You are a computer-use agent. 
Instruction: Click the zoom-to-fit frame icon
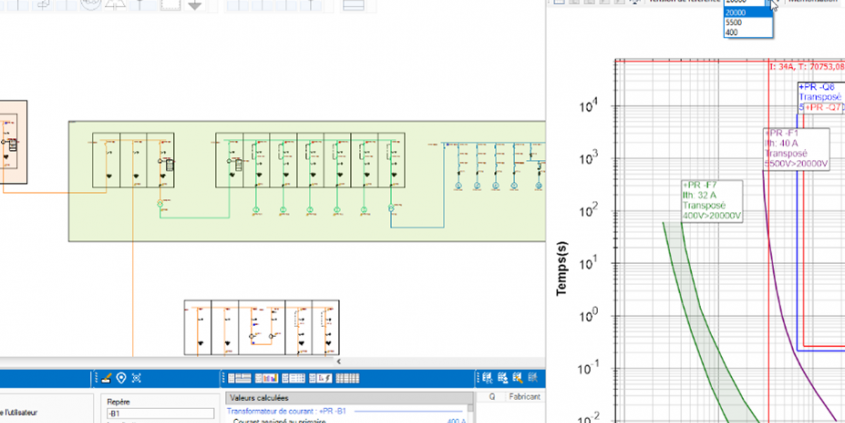click(136, 378)
